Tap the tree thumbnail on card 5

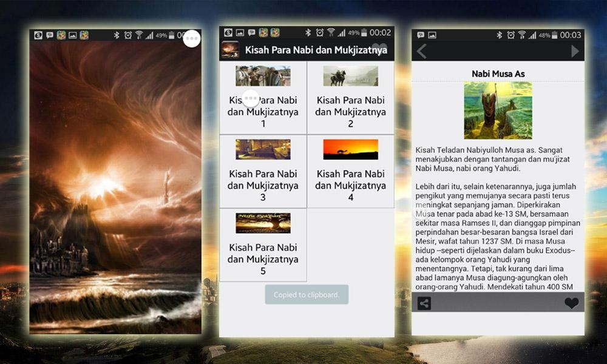(x=263, y=223)
